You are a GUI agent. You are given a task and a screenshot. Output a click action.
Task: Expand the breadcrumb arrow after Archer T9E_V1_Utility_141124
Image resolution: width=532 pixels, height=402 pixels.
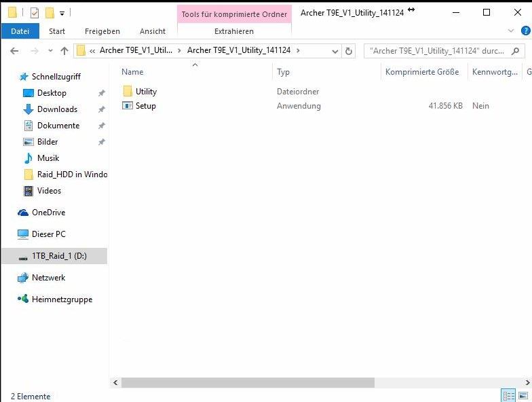coord(298,50)
